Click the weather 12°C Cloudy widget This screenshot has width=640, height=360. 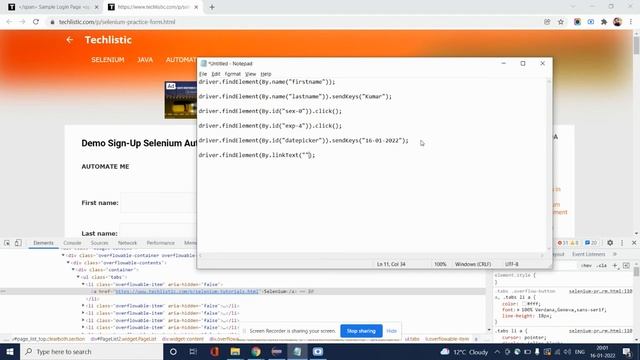pyautogui.click(x=464, y=351)
